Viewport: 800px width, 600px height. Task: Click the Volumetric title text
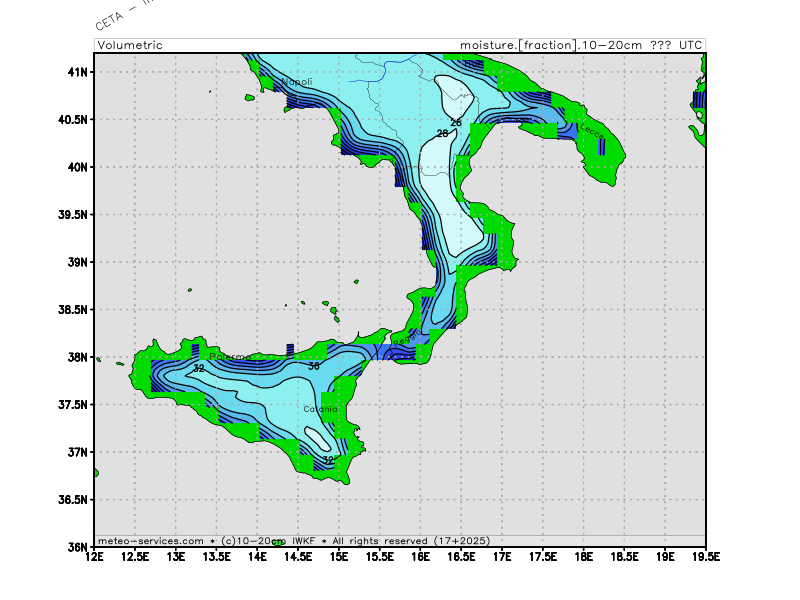click(130, 45)
